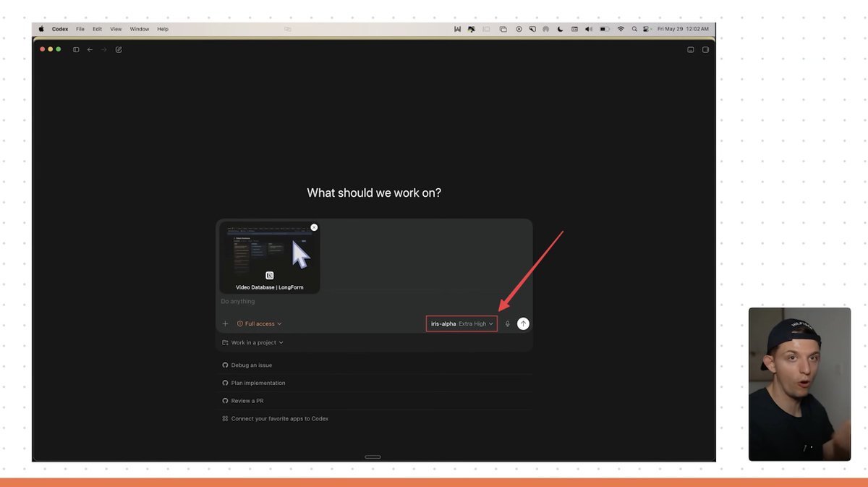The width and height of the screenshot is (868, 487).
Task: Toggle the bottom terminal panel icon at top right
Action: click(x=691, y=49)
